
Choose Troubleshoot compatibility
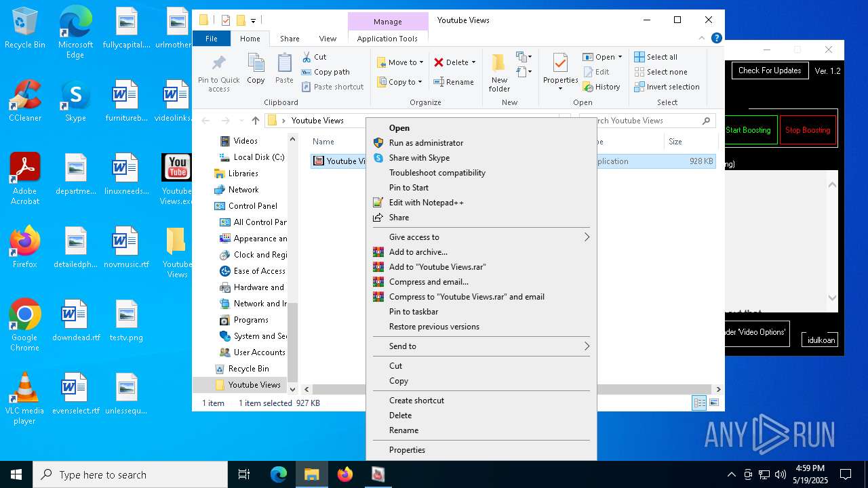point(481,173)
